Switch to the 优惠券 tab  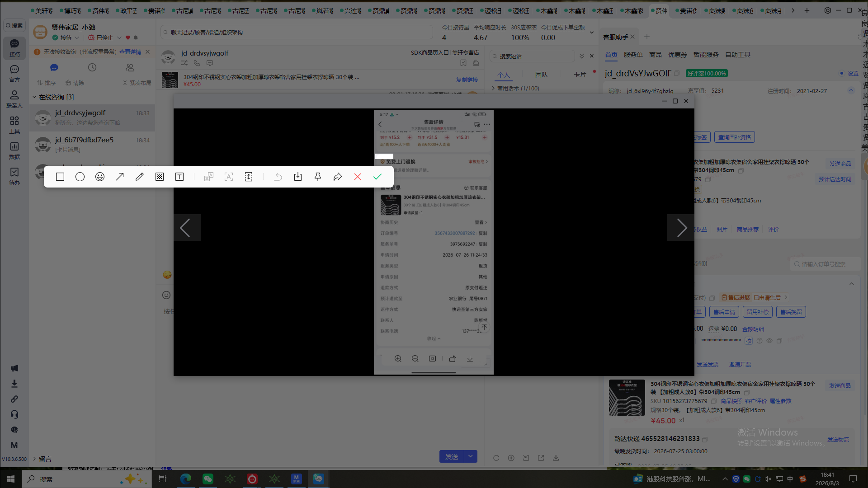click(x=678, y=55)
